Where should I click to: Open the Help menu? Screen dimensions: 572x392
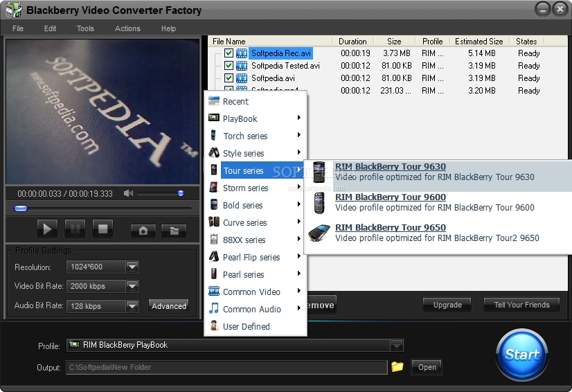point(168,28)
